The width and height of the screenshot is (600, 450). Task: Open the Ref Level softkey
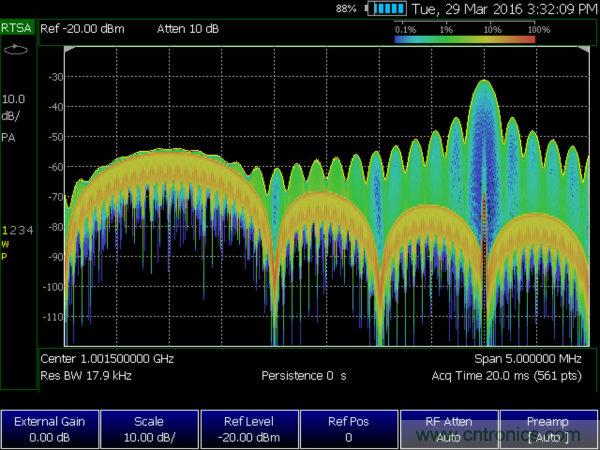[249, 429]
